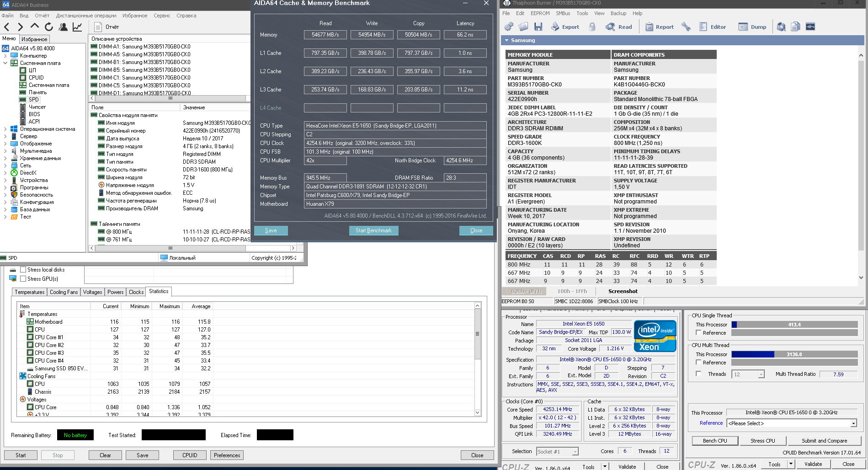Expand the Сервер tree node
The width and height of the screenshot is (868, 470).
(x=5, y=136)
